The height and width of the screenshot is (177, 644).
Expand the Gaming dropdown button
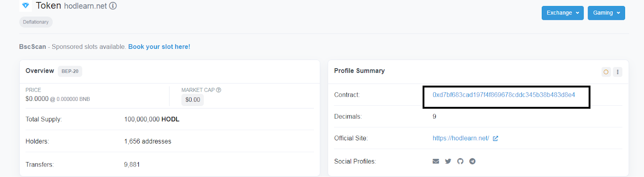[606, 13]
